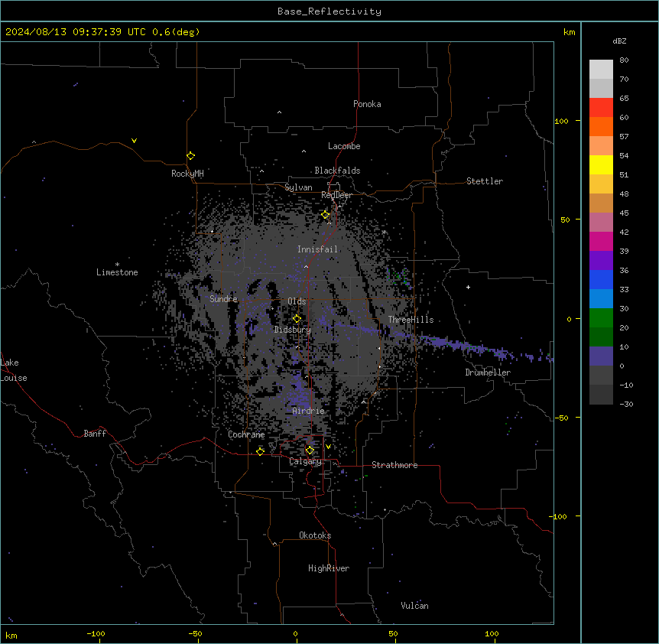Click the yellow diamond marker at Calgary
Viewport: 659px width, 644px height.
pos(310,450)
